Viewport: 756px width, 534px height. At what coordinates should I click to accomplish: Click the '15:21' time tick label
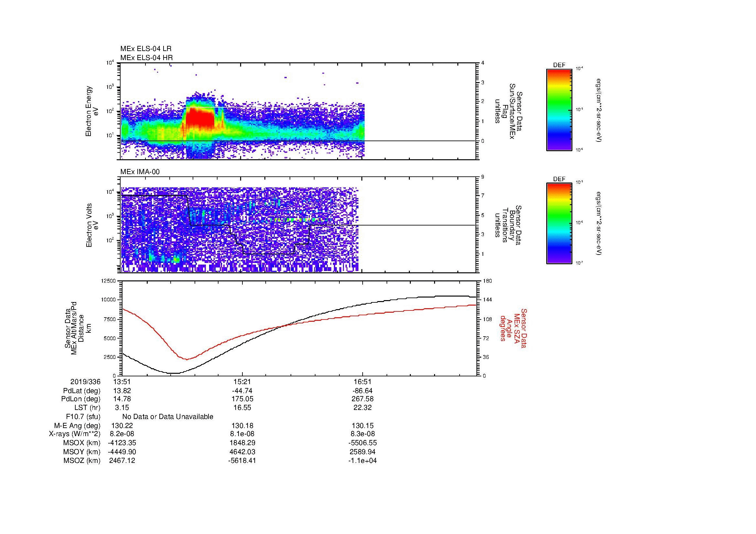[x=242, y=382]
